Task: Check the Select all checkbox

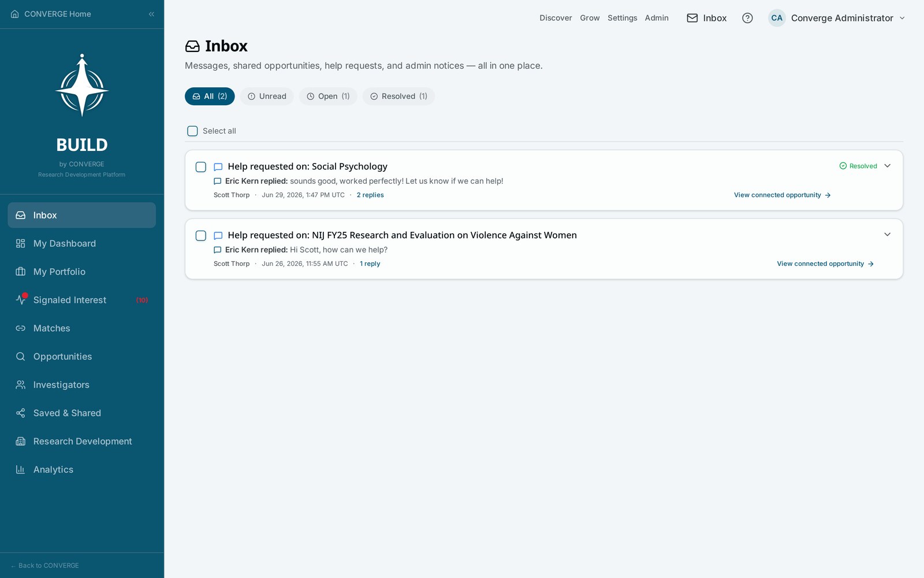Action: coord(192,131)
